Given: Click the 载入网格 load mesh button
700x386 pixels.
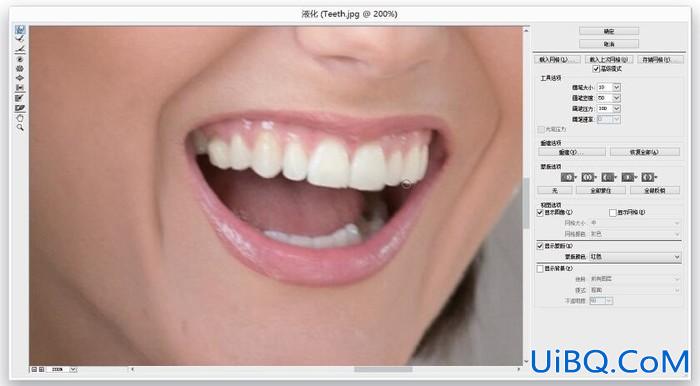Looking at the screenshot, I should pyautogui.click(x=557, y=59).
